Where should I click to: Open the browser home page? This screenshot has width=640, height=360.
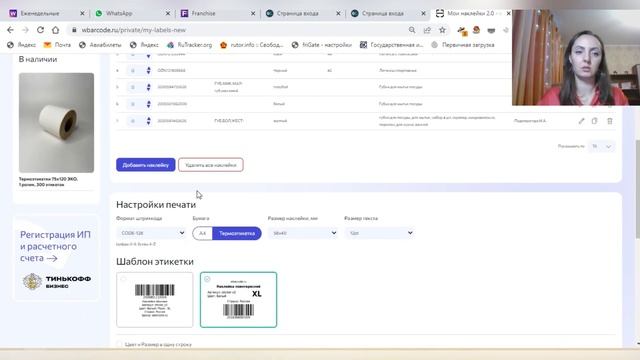click(56, 30)
